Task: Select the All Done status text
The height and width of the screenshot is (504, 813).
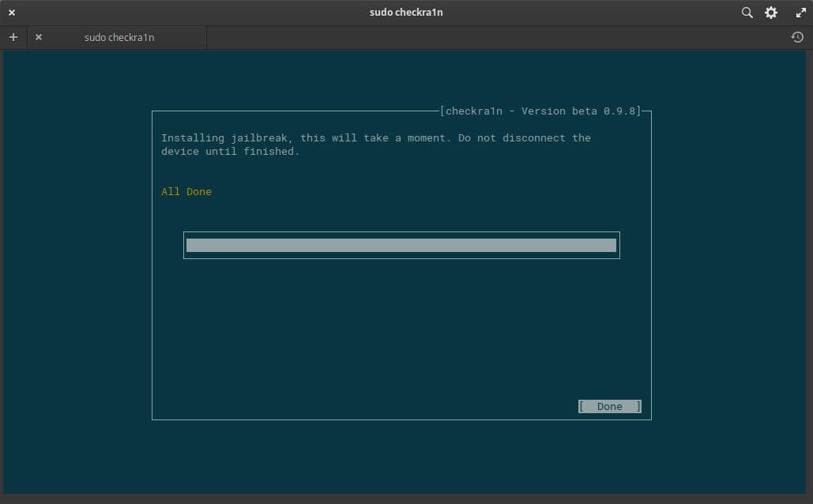Action: pyautogui.click(x=186, y=192)
